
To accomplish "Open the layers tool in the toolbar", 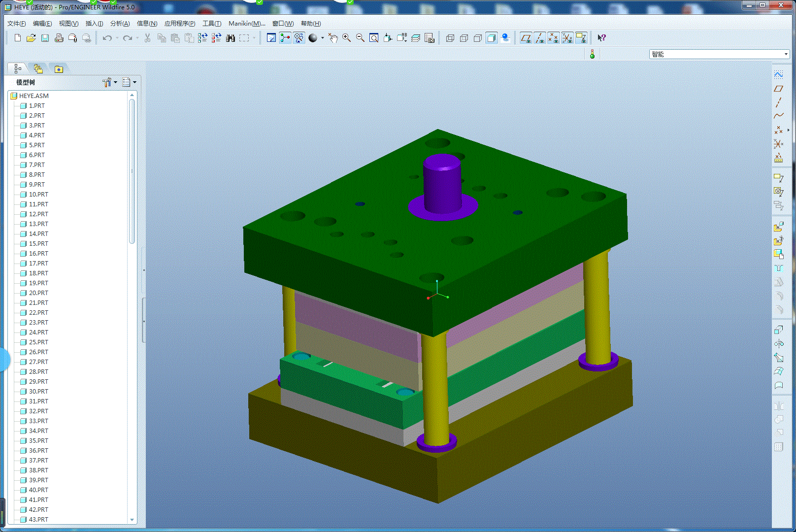I will 416,38.
